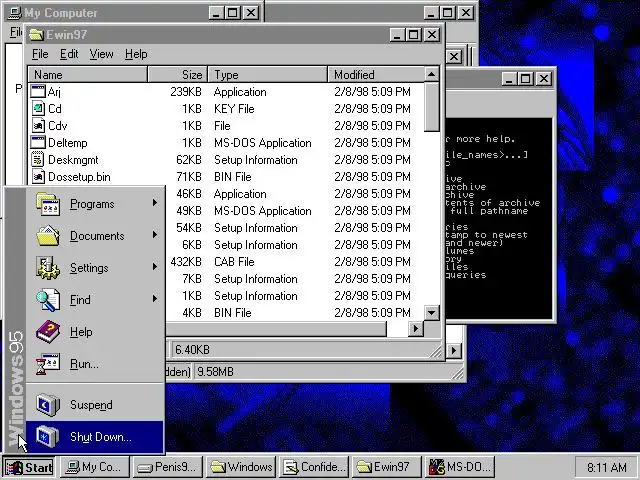Select the Cdv file icon
This screenshot has width=640, height=480.
tap(38, 126)
